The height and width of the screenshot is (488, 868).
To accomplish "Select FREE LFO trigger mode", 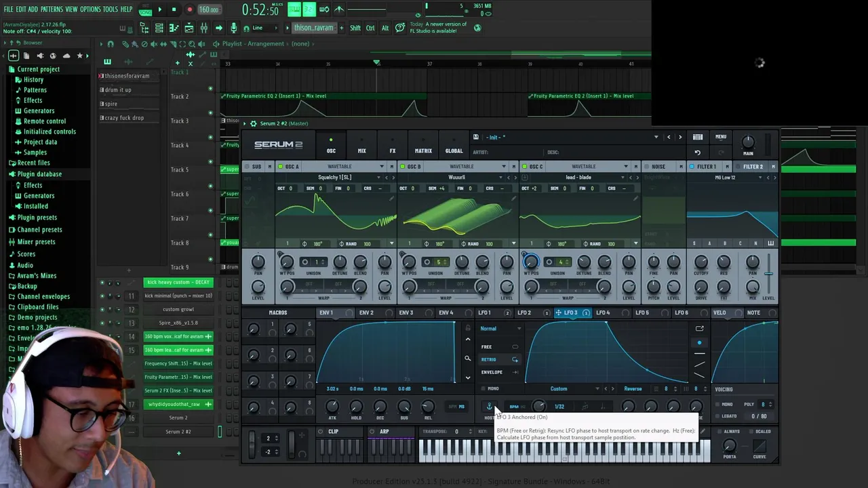I will pos(500,347).
